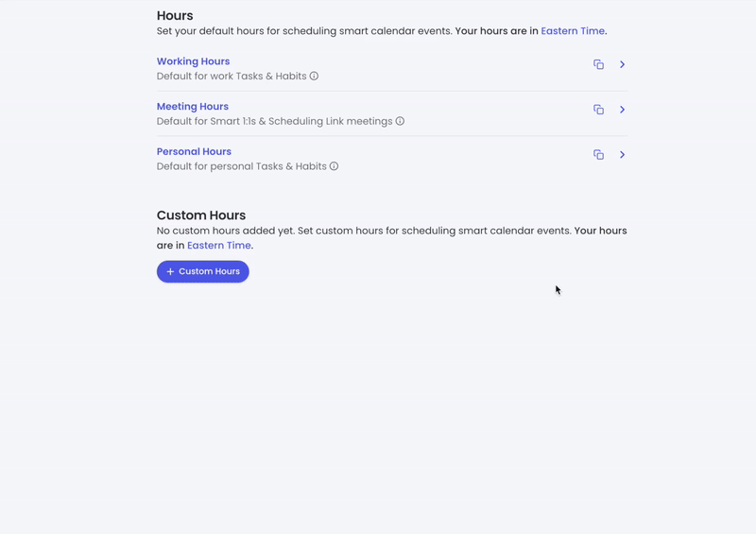The image size is (756, 534).
Task: Show info icon beside Scheduling Link meetings
Action: click(x=400, y=121)
